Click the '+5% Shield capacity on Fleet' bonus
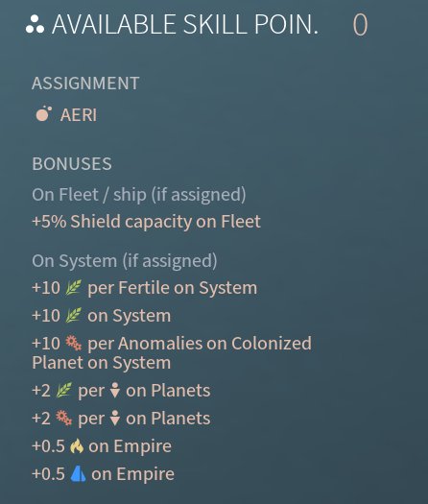 146,222
